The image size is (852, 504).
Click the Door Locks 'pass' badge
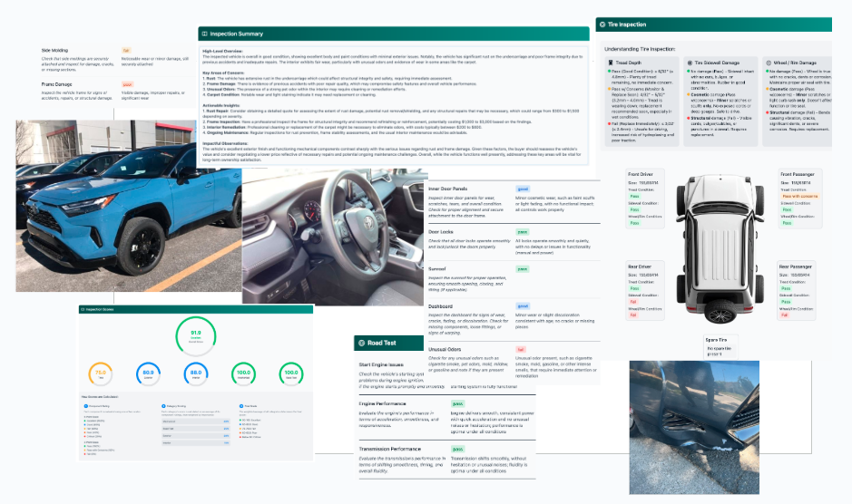522,232
